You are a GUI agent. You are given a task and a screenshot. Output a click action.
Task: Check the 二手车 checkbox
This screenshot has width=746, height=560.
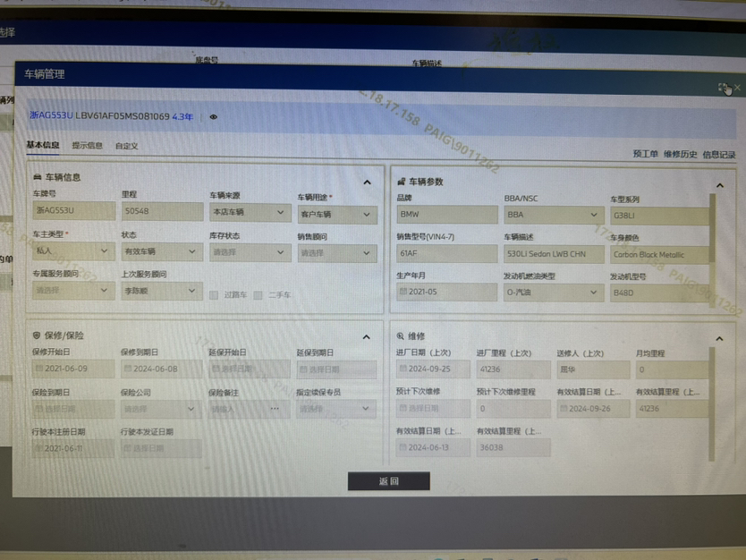coord(259,294)
